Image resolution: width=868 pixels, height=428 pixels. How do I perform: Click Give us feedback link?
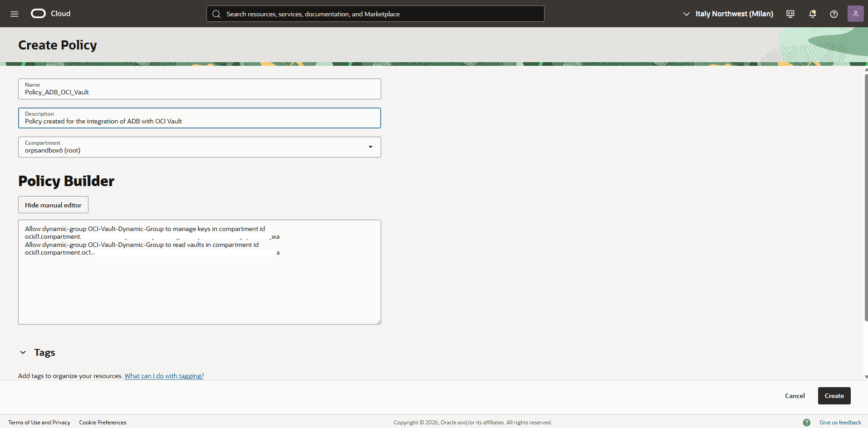(x=840, y=423)
